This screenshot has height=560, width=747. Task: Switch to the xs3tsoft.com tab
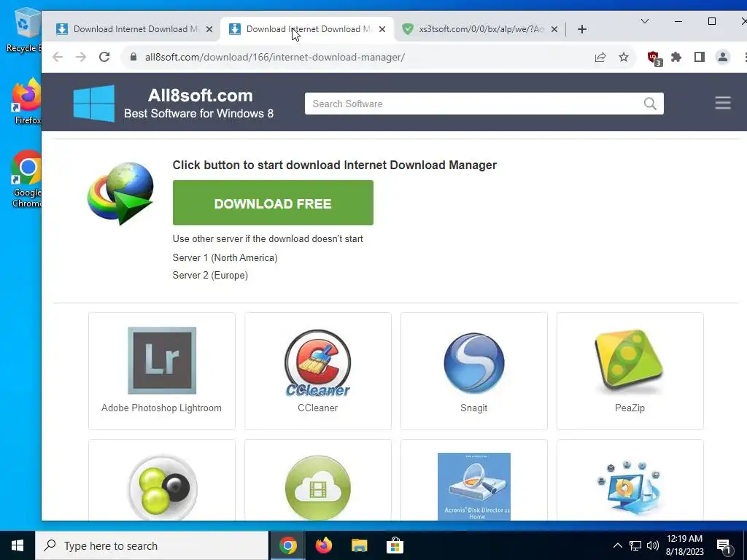point(480,29)
